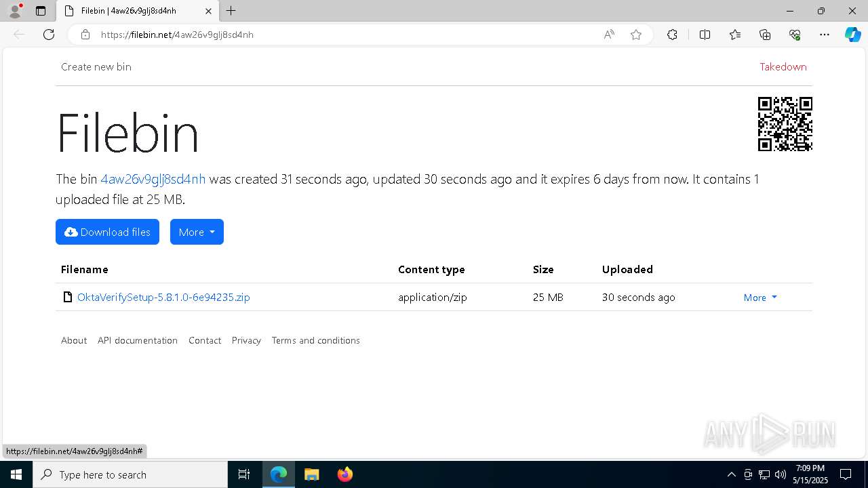
Task: Open the Contact footer link
Action: coord(205,340)
